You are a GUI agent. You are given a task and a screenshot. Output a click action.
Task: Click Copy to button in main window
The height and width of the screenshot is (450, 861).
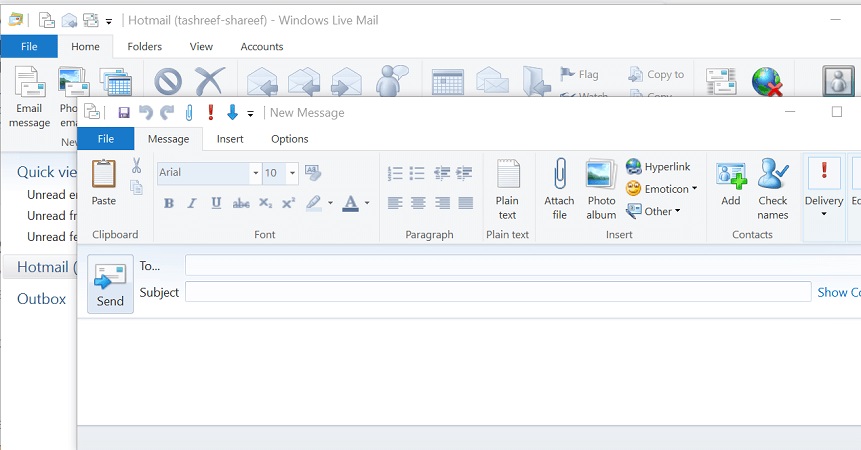click(657, 74)
